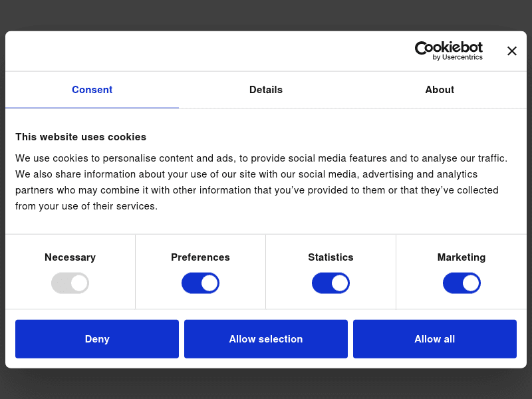The height and width of the screenshot is (399, 532).
Task: Disable the Preferences cookies toggle
Action: tap(200, 283)
